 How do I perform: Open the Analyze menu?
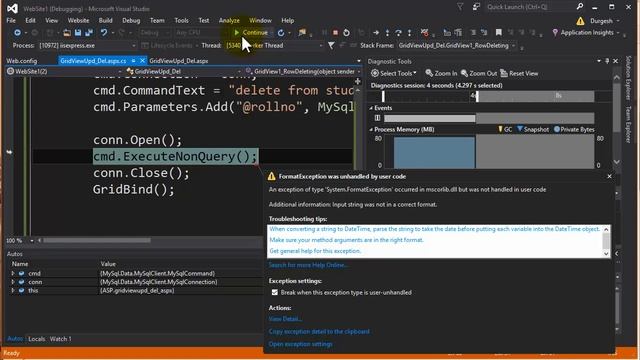point(229,20)
